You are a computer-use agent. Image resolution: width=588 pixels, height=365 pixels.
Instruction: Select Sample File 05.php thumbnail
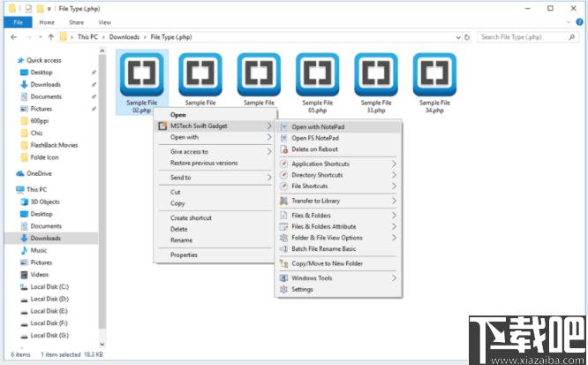(x=317, y=82)
